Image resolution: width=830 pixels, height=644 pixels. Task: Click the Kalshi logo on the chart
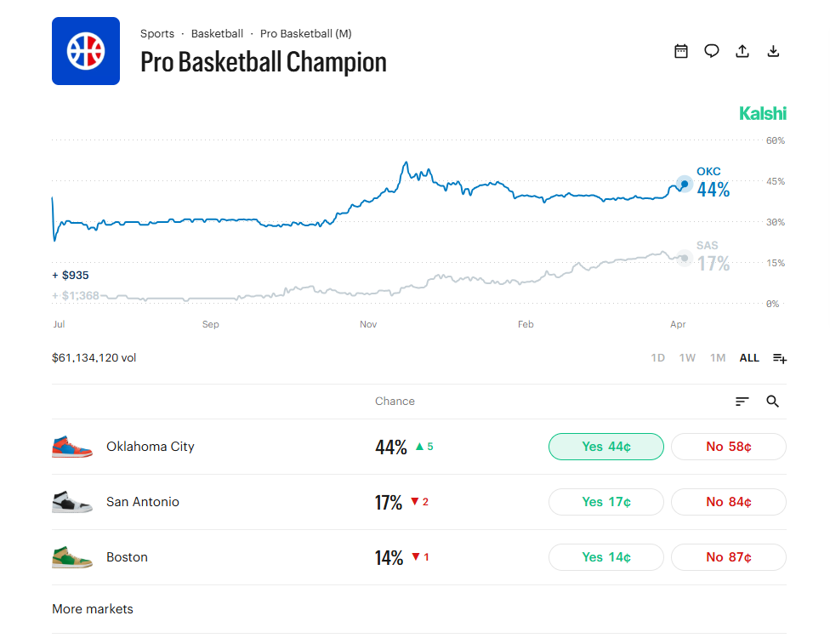[762, 112]
